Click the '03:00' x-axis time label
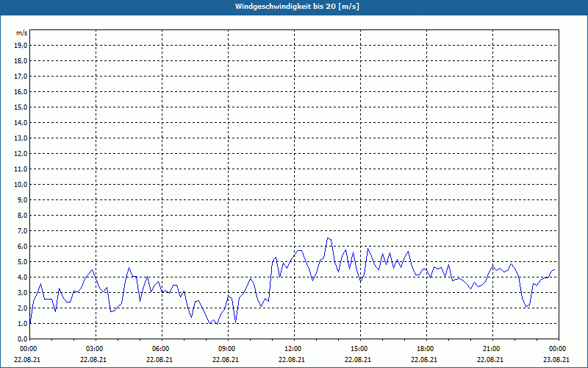 pyautogui.click(x=96, y=349)
